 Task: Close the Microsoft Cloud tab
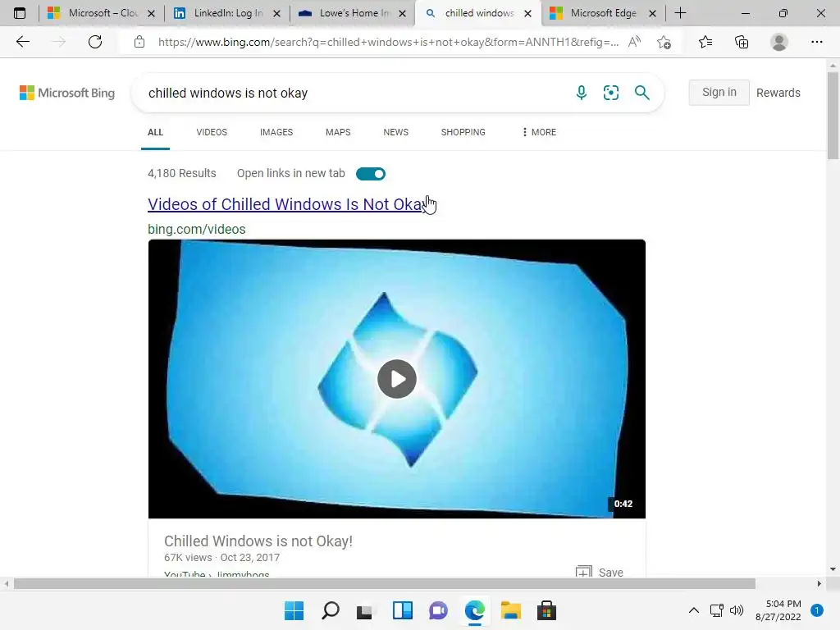tap(151, 13)
